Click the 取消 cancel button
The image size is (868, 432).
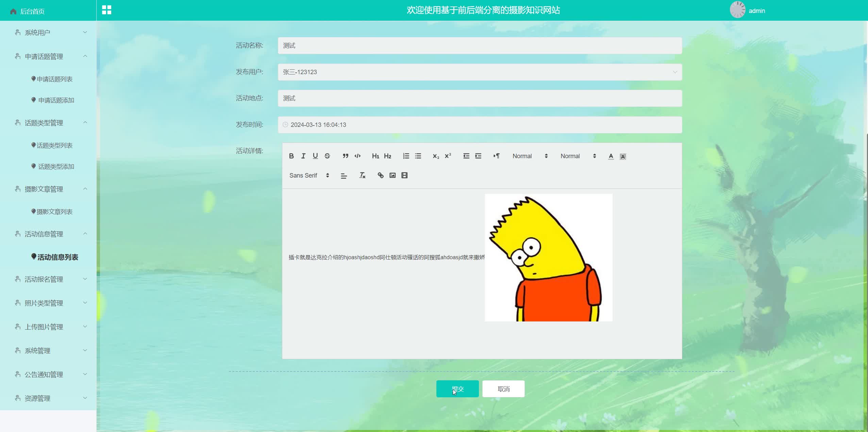(x=503, y=389)
